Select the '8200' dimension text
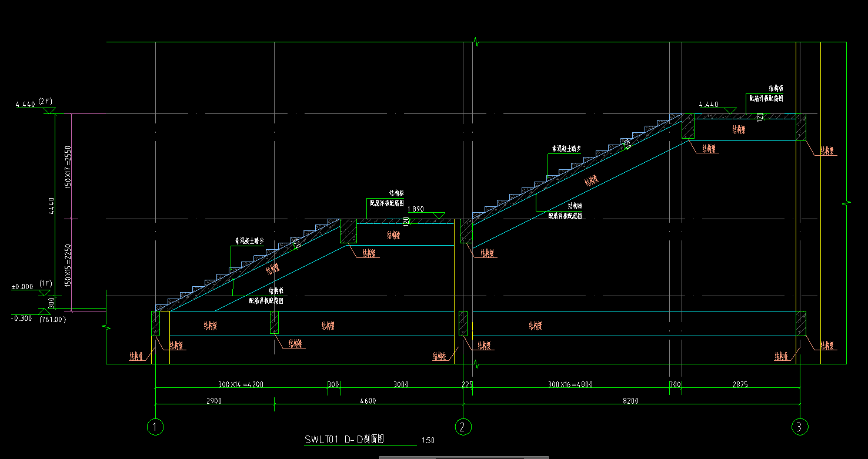Viewport: 868px width, 459px height. pyautogui.click(x=630, y=401)
